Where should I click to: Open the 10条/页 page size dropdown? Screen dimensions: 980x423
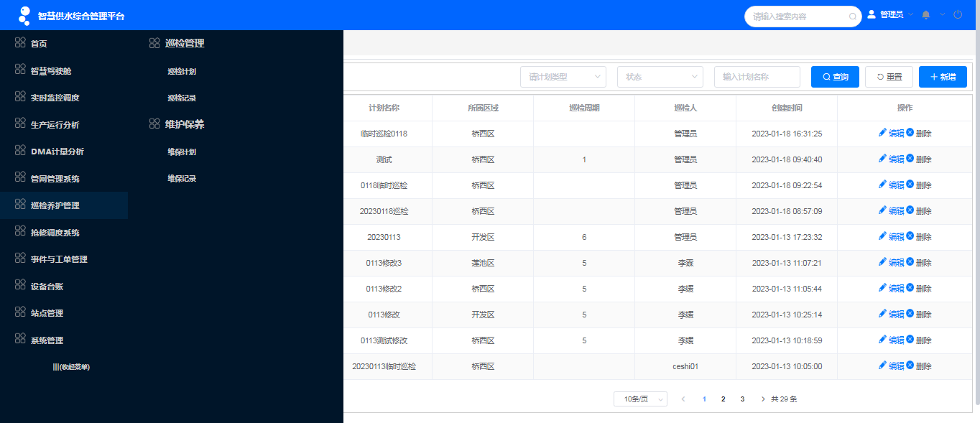click(640, 399)
